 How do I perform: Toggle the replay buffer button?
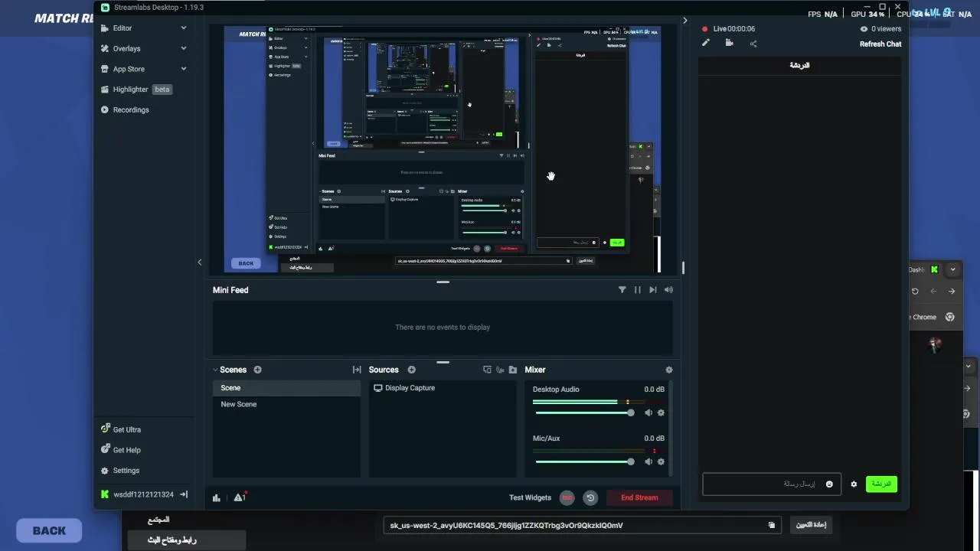click(x=590, y=497)
